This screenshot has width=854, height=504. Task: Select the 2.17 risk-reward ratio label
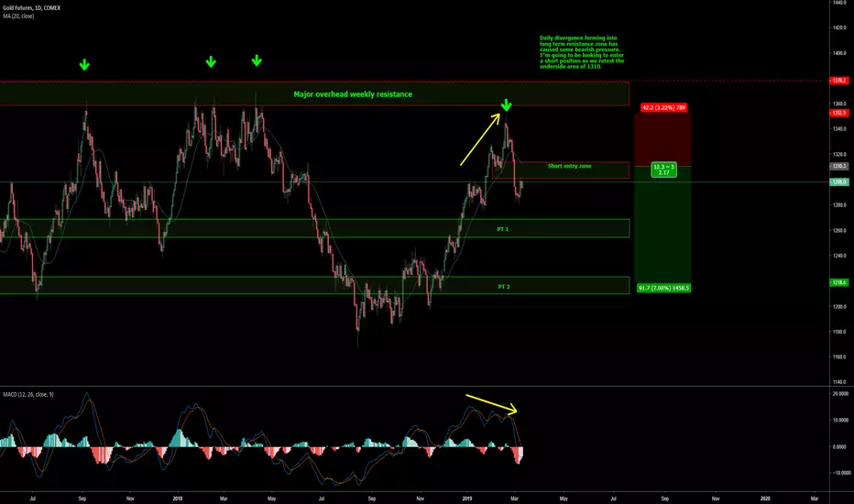point(664,172)
